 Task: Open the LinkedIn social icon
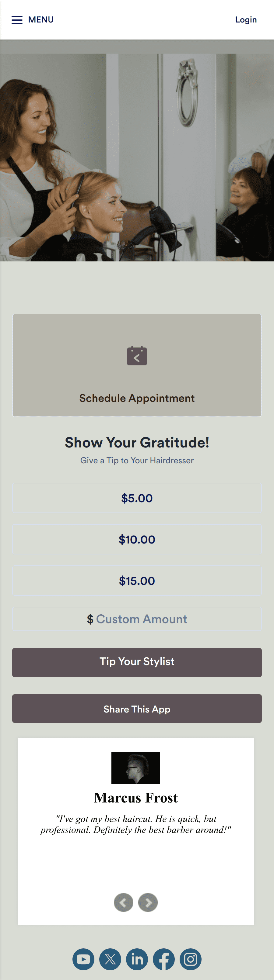[137, 959]
